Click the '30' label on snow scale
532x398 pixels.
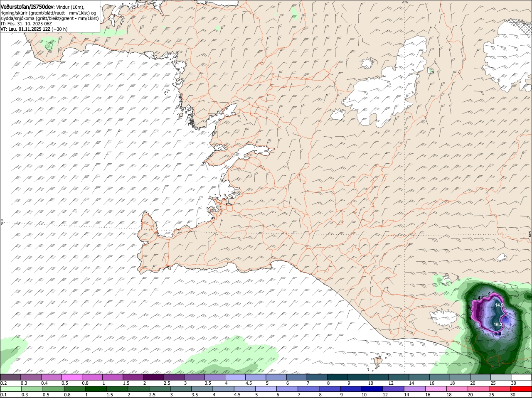[x=514, y=383]
